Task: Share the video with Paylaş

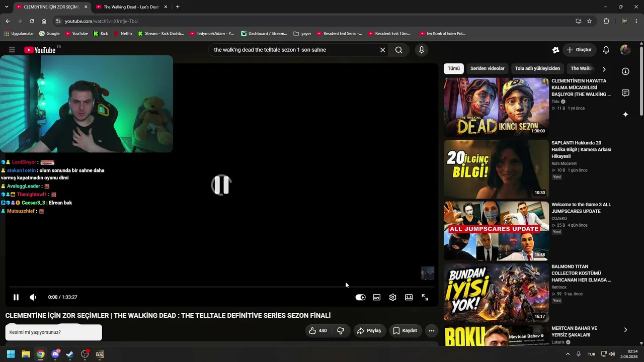Action: pos(369,331)
